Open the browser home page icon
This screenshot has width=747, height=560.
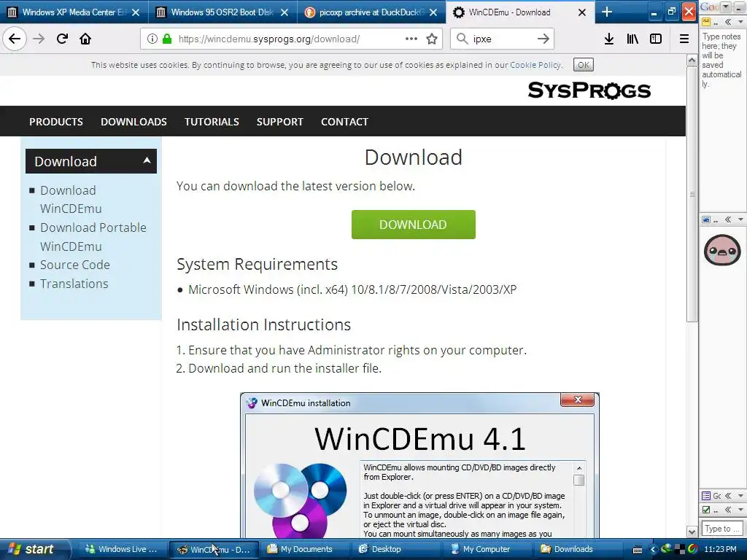[x=85, y=39]
